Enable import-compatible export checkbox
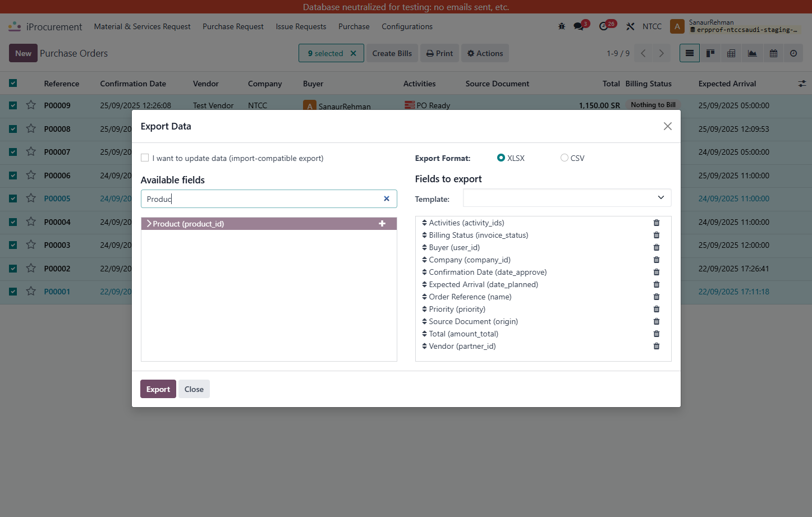Image resolution: width=812 pixels, height=517 pixels. point(145,158)
